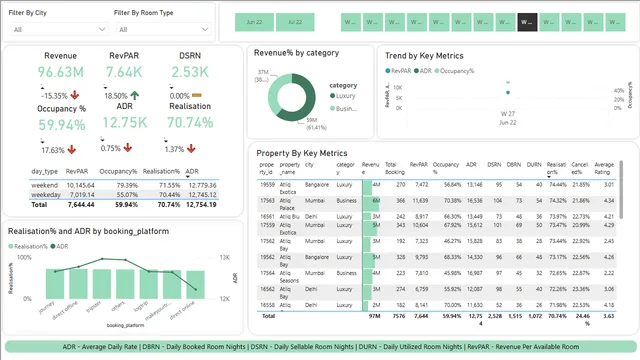
Task: Click the Total row value 7,644.44
Action: coord(81,204)
